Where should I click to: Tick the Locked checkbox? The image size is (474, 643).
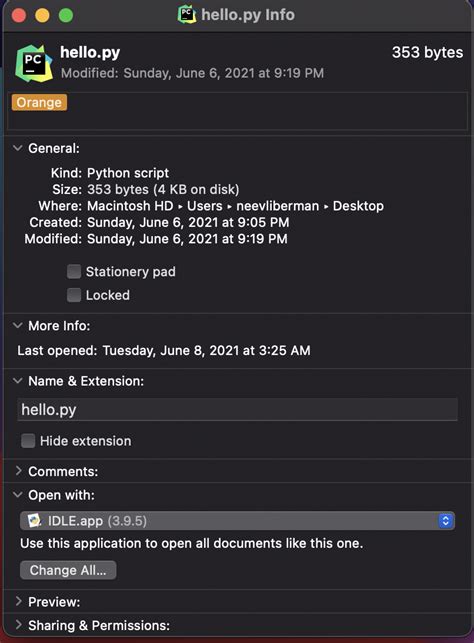[x=74, y=295]
